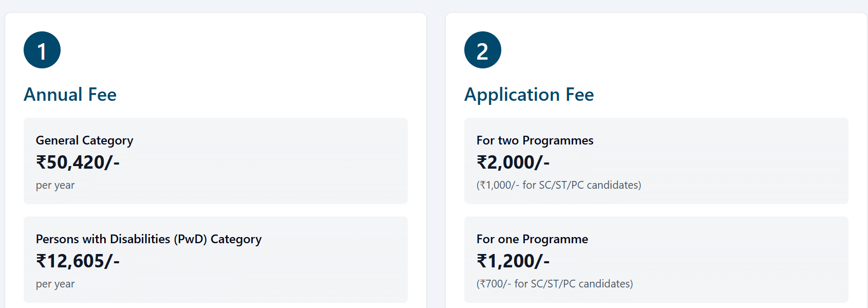Click 'per year' under General Category

click(55, 185)
